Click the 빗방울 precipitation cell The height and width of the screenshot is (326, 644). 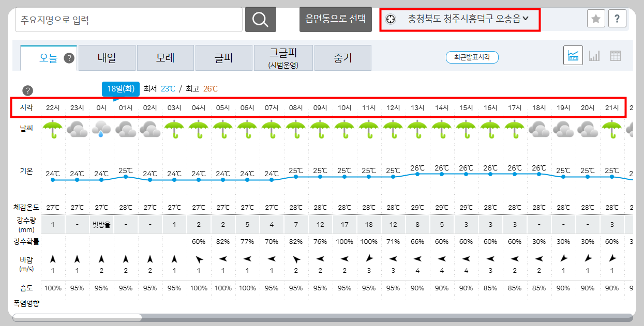[x=101, y=225]
